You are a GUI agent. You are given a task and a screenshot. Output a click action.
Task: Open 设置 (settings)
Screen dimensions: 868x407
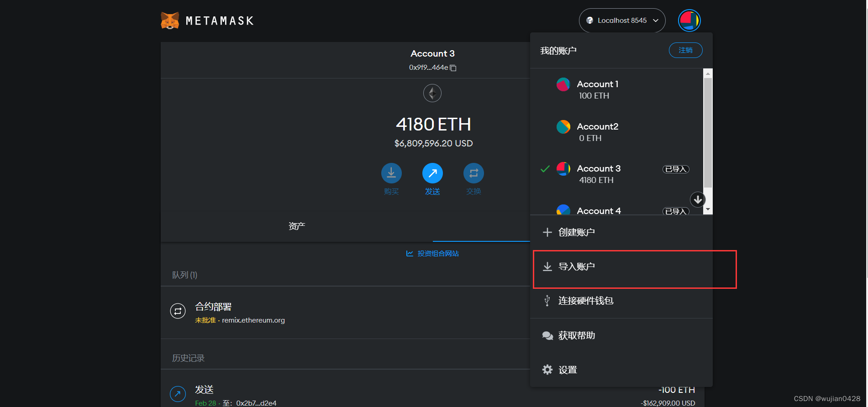pyautogui.click(x=621, y=370)
